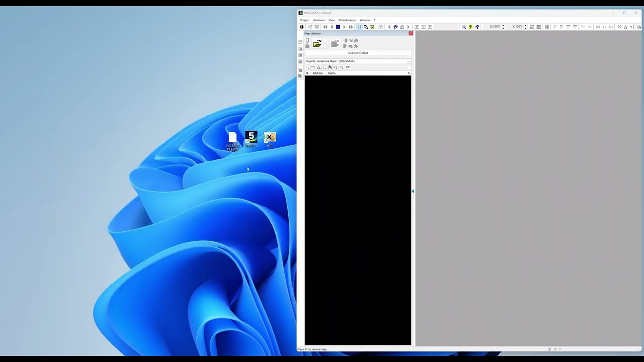This screenshot has height=362, width=644.
Task: Click the gray folder import icon
Action: (335, 44)
